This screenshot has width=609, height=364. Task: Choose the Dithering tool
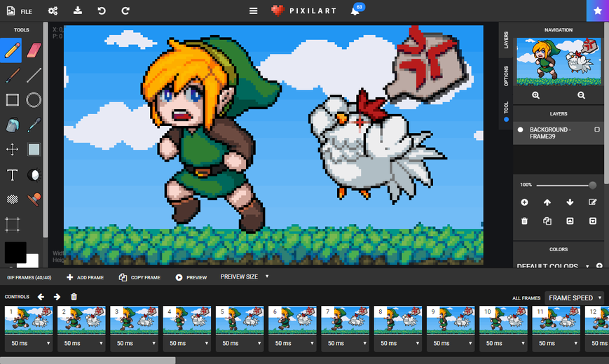pos(13,199)
